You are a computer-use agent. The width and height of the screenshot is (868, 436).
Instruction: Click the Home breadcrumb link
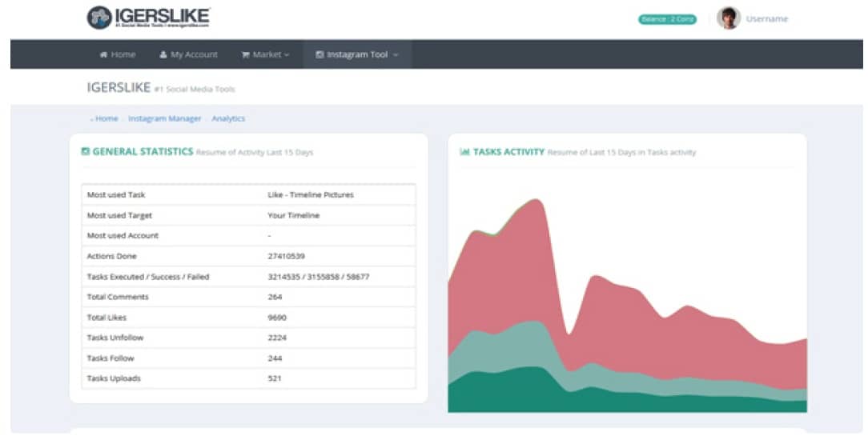click(x=106, y=118)
